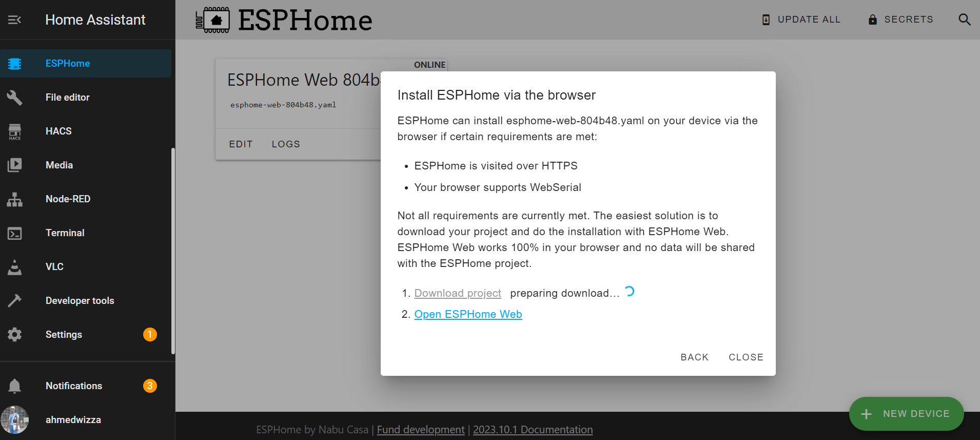
Task: Click the UPDATE ALL button
Action: [801, 20]
